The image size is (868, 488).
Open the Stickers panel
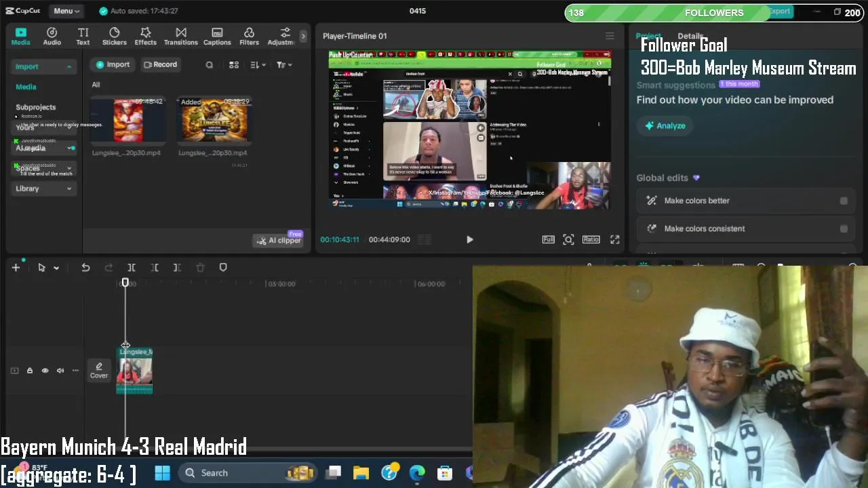point(114,37)
